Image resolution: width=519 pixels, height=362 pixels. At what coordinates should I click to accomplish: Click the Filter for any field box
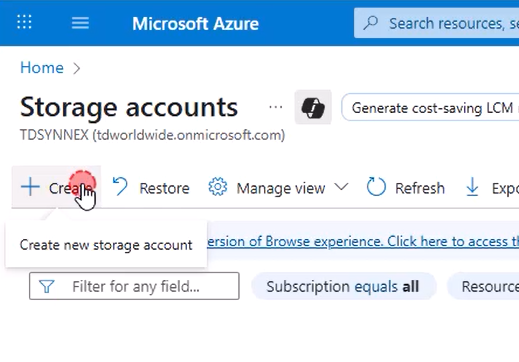pyautogui.click(x=134, y=286)
